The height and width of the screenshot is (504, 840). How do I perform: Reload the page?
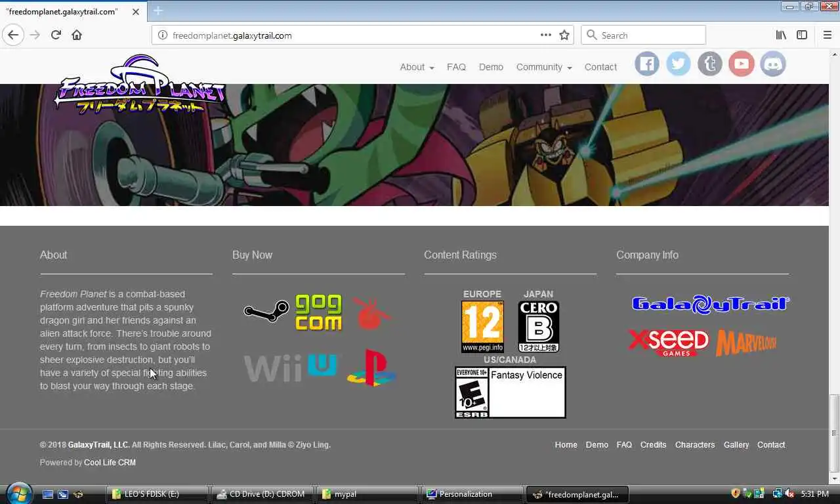tap(56, 35)
